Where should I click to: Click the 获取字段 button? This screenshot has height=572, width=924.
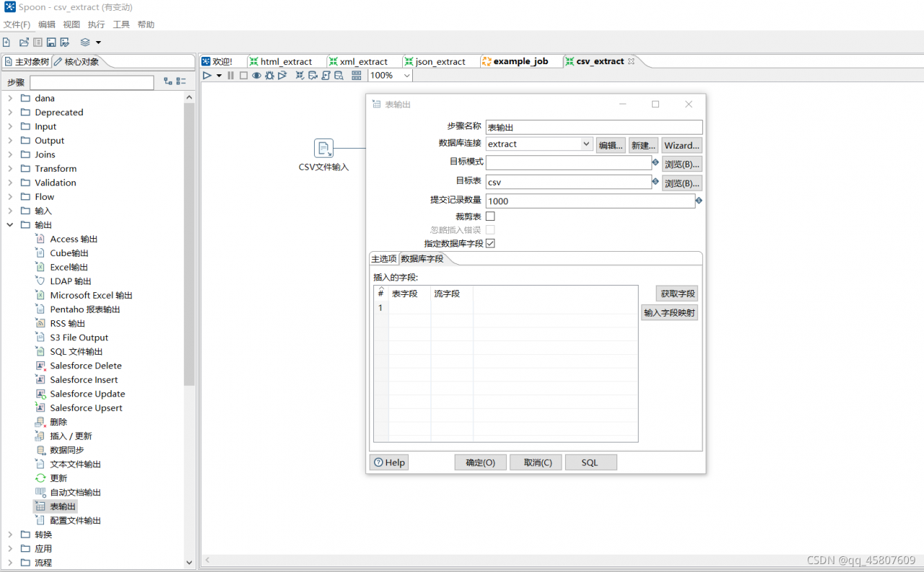pyautogui.click(x=678, y=294)
